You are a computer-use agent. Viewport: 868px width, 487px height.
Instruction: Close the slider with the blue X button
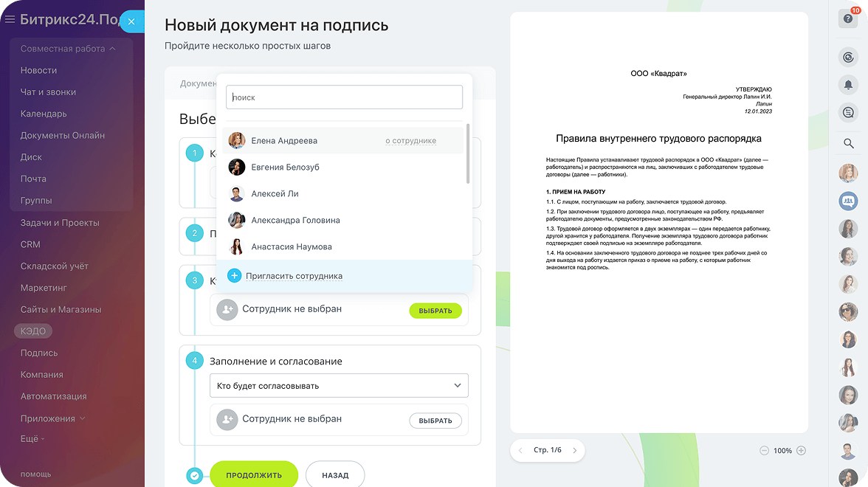tap(131, 22)
